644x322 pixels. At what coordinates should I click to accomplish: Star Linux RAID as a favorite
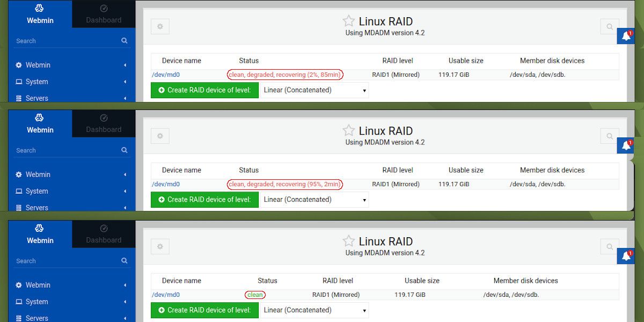tap(348, 20)
